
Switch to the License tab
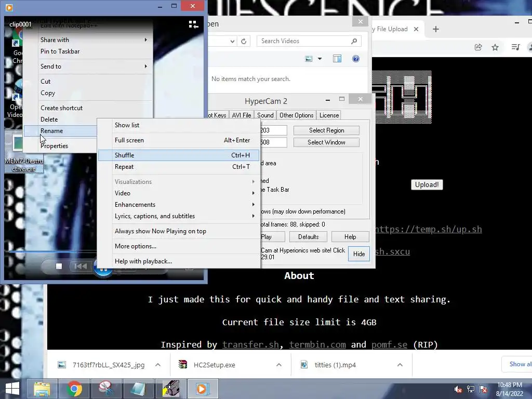click(x=329, y=115)
